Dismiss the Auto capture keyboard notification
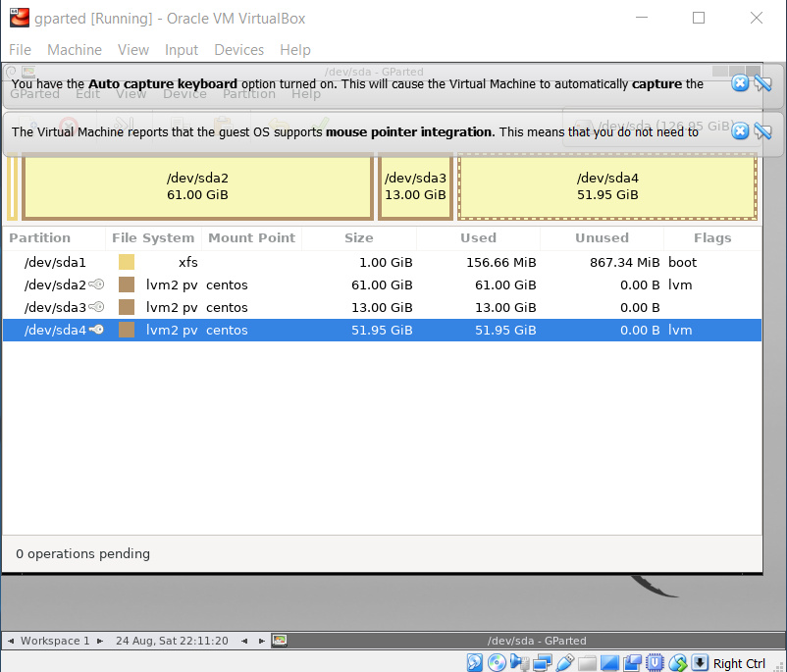This screenshot has height=672, width=787. click(x=740, y=83)
